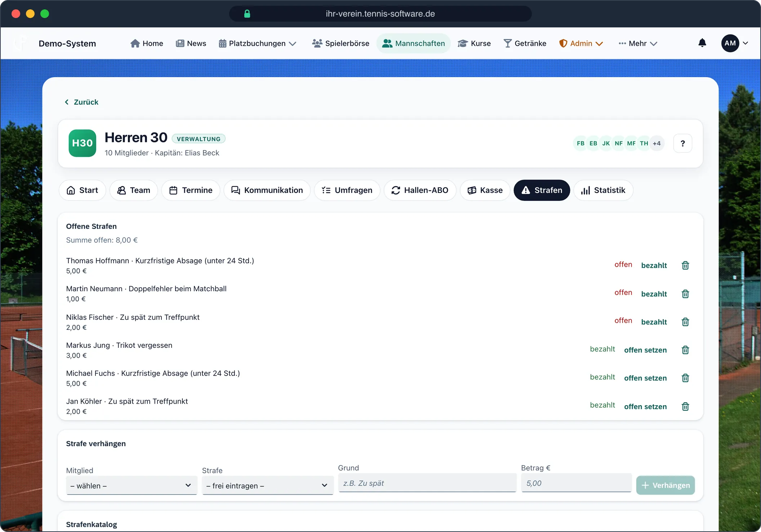Viewport: 761px width, 532px height.
Task: Remove Niklas Fischer's penalty with trash icon
Action: [685, 322]
